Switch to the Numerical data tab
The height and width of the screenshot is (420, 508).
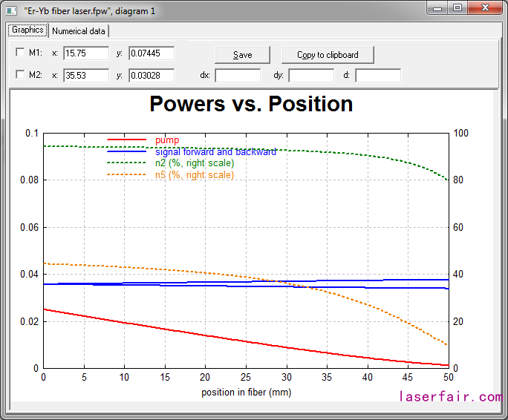[x=79, y=31]
